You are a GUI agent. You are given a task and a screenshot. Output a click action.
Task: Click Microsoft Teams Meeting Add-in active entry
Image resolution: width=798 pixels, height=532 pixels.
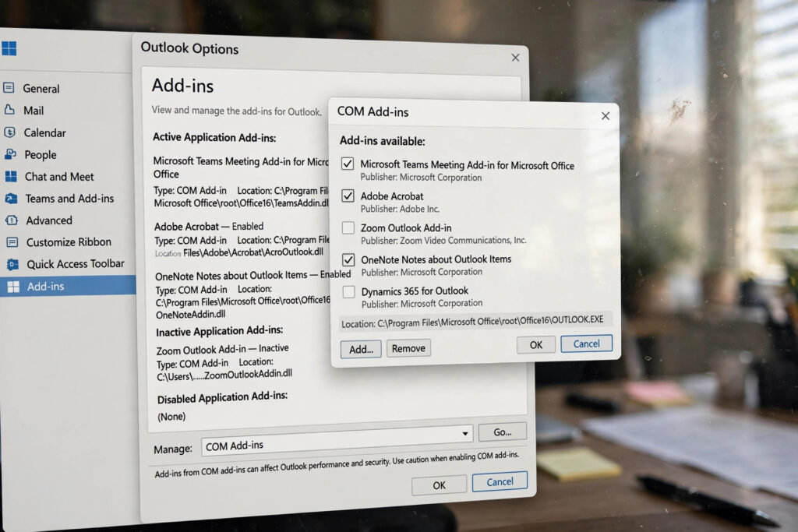[x=241, y=167]
